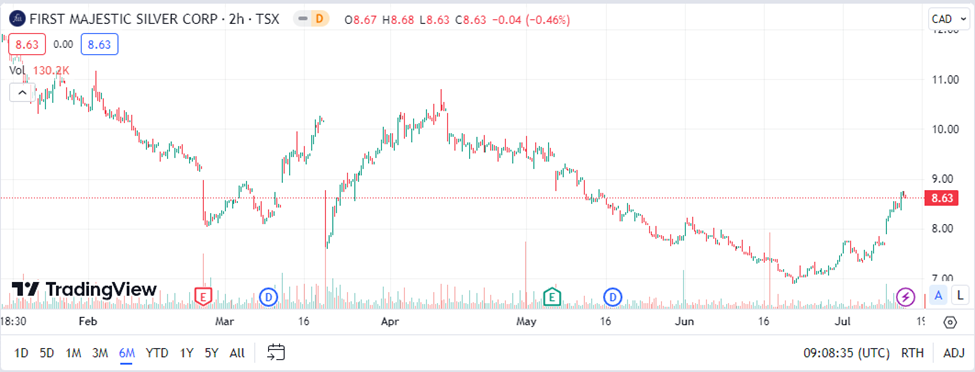Collapse the indicator legend with chevron button
This screenshot has width=975, height=372.
(x=22, y=93)
